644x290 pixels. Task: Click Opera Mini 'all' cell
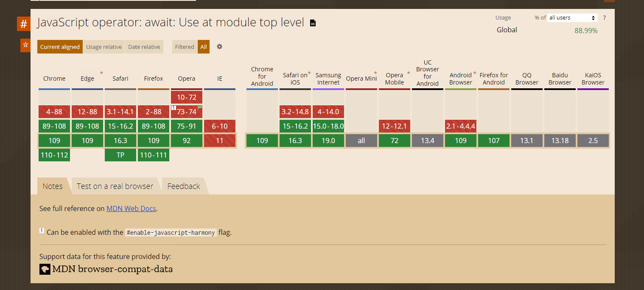coord(361,141)
